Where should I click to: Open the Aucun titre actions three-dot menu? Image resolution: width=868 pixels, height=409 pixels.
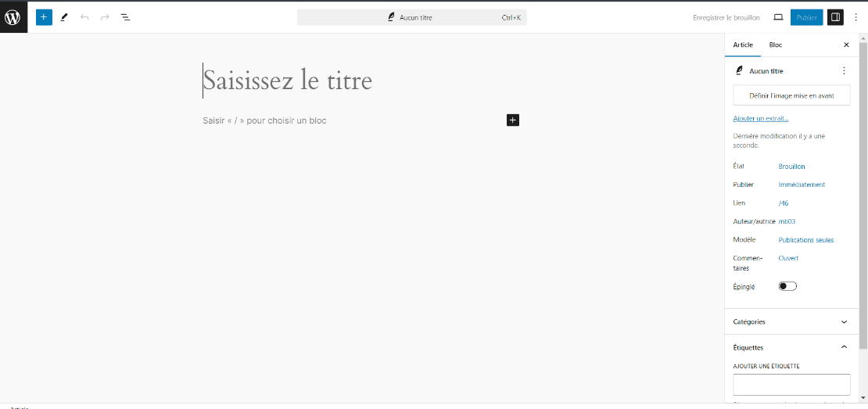point(844,71)
